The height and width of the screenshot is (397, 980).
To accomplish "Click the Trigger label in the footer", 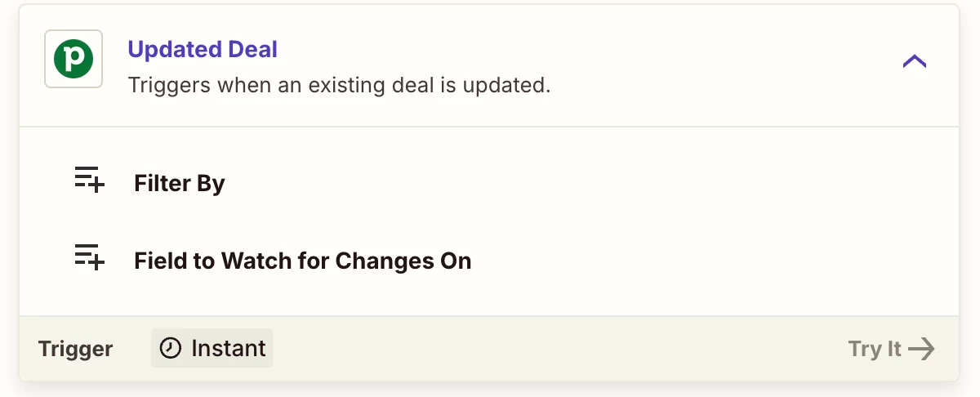I will pyautogui.click(x=75, y=350).
